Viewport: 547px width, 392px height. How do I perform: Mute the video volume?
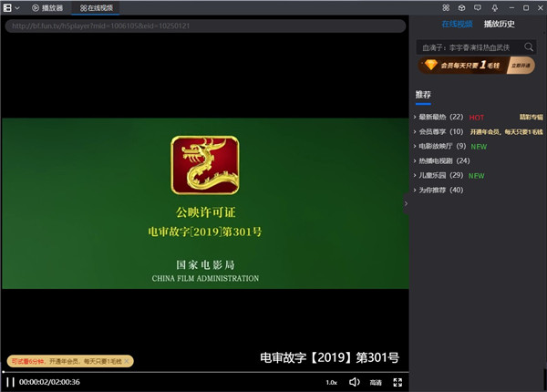pos(354,382)
